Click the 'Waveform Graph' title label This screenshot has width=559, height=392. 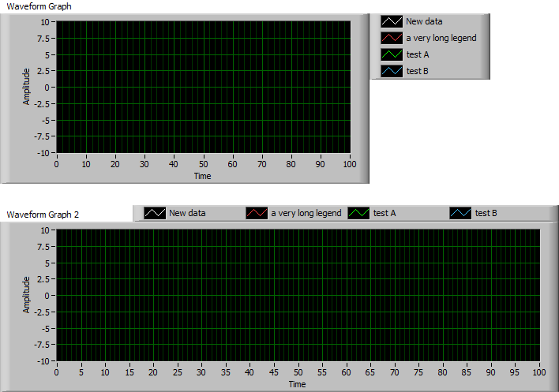pyautogui.click(x=39, y=6)
